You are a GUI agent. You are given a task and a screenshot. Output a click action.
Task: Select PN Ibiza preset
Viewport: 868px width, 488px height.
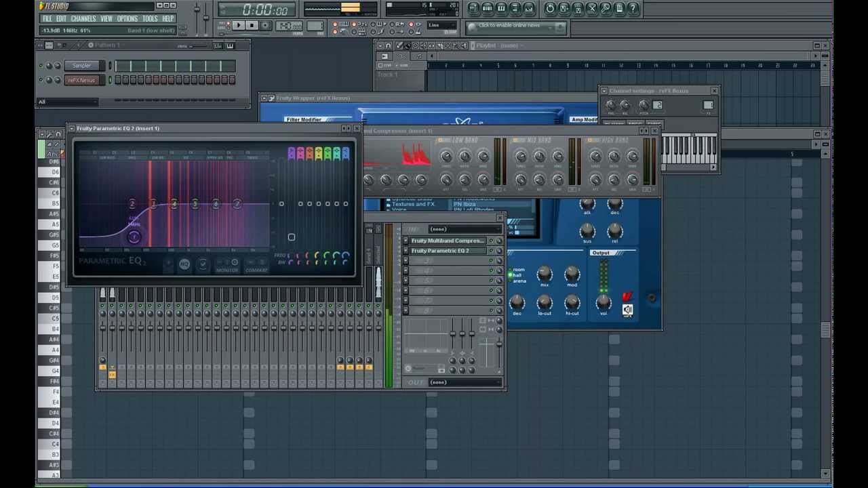(x=465, y=204)
